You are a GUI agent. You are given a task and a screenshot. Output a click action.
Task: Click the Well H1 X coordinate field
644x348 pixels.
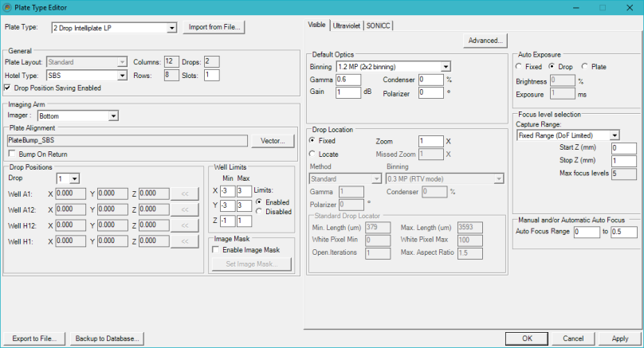click(x=71, y=241)
